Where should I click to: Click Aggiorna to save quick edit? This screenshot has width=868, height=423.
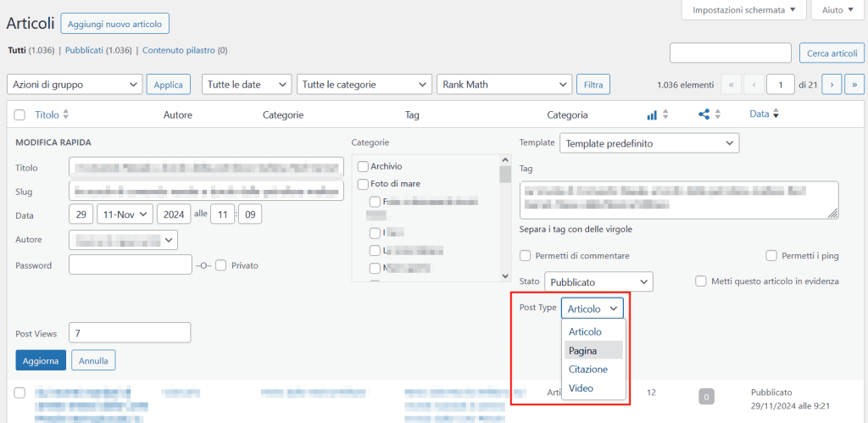41,360
